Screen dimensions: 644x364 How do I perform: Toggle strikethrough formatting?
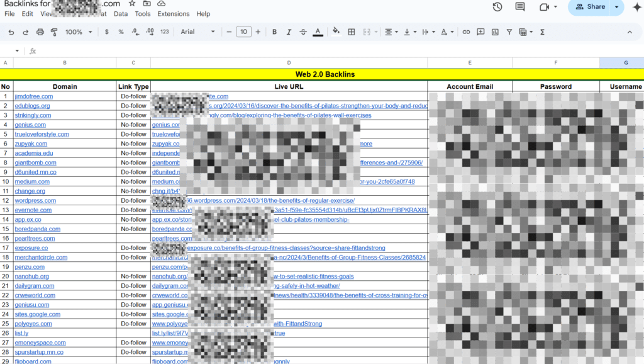[303, 32]
